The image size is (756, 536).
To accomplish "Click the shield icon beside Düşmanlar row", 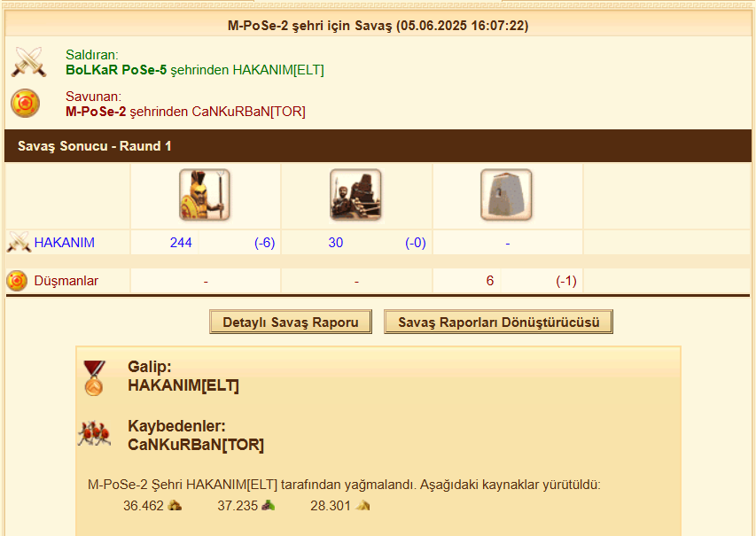I will [x=17, y=281].
